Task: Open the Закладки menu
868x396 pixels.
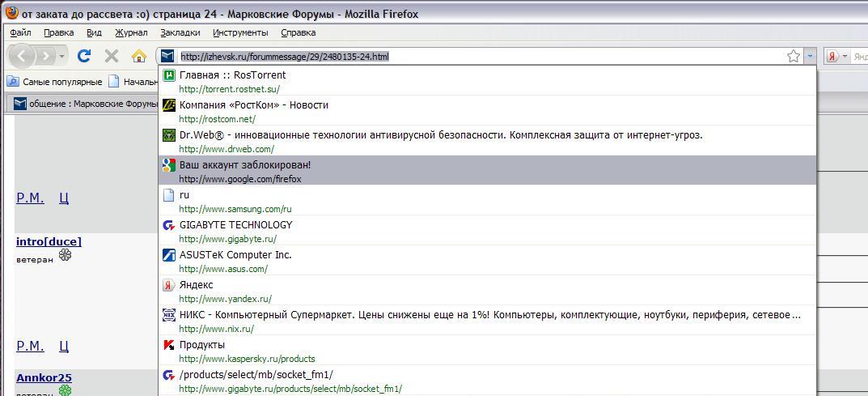Action: pos(180,32)
